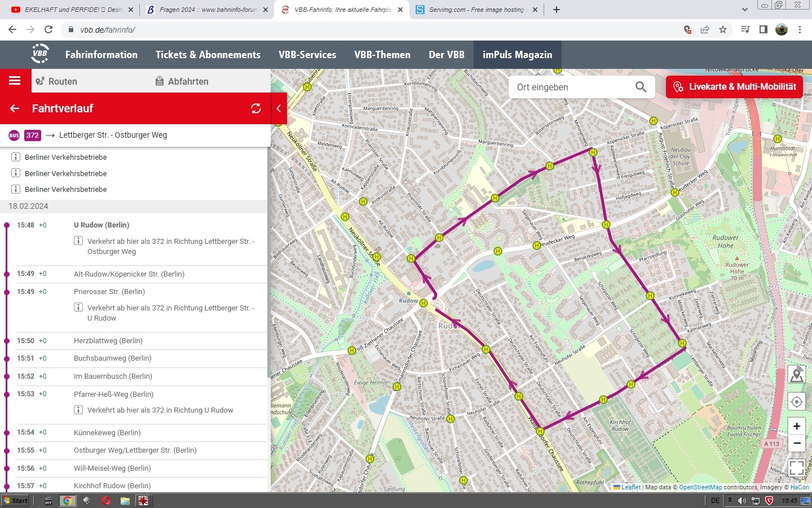Image resolution: width=812 pixels, height=508 pixels.
Task: Click the info icon under Pfarrer-Heß-Weg
Action: [x=79, y=410]
